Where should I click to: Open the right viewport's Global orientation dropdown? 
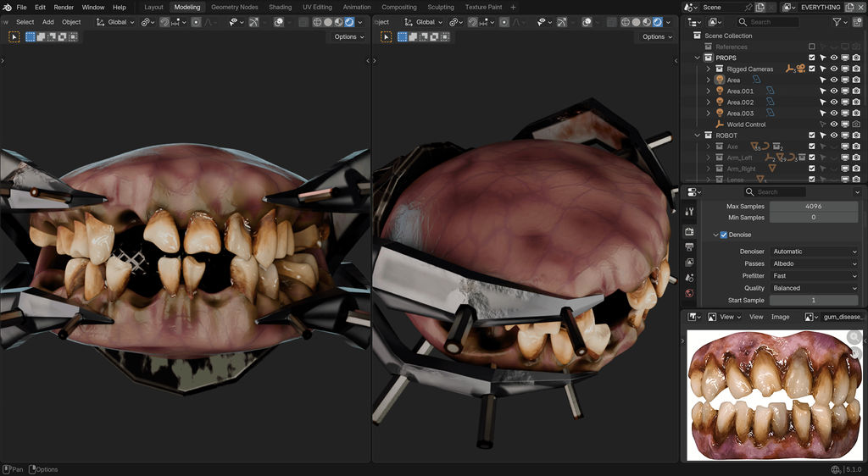coord(424,22)
